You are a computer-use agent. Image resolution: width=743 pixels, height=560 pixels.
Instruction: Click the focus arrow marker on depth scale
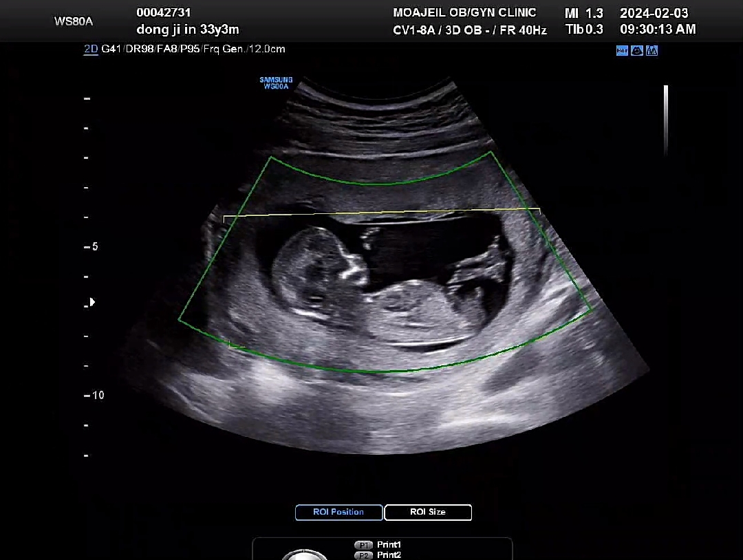[x=92, y=301]
